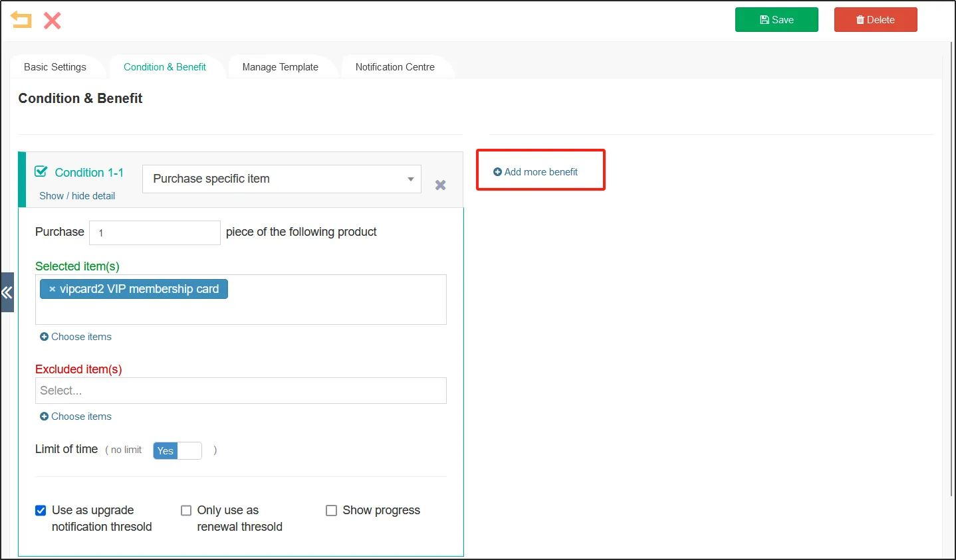Toggle Show / hide detail for condition
956x560 pixels.
(x=77, y=196)
